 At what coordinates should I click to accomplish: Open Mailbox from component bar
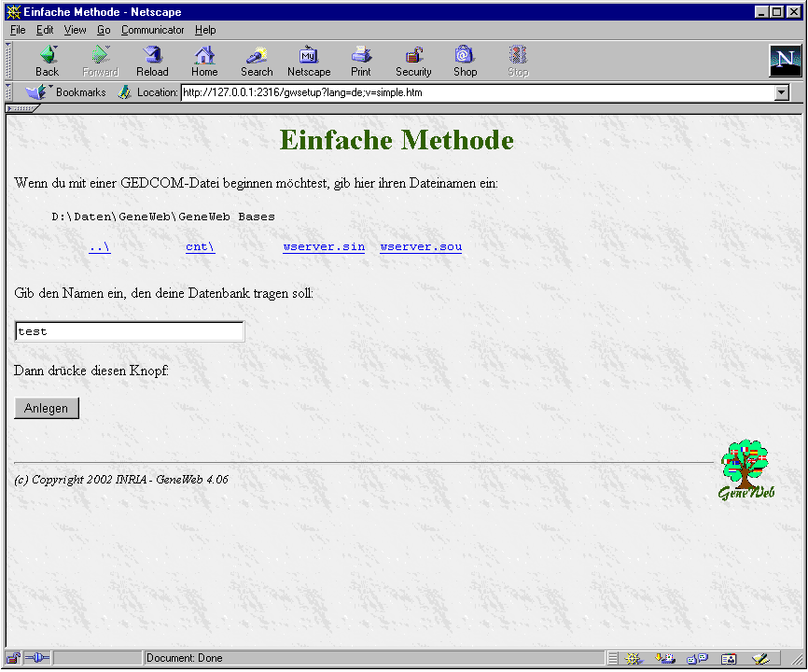pyautogui.click(x=665, y=659)
